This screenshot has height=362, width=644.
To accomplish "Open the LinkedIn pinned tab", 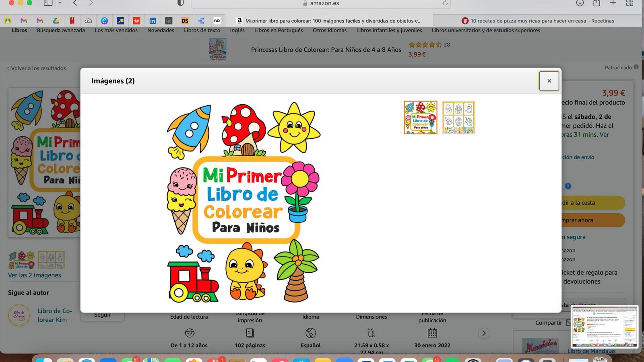I will tap(153, 21).
